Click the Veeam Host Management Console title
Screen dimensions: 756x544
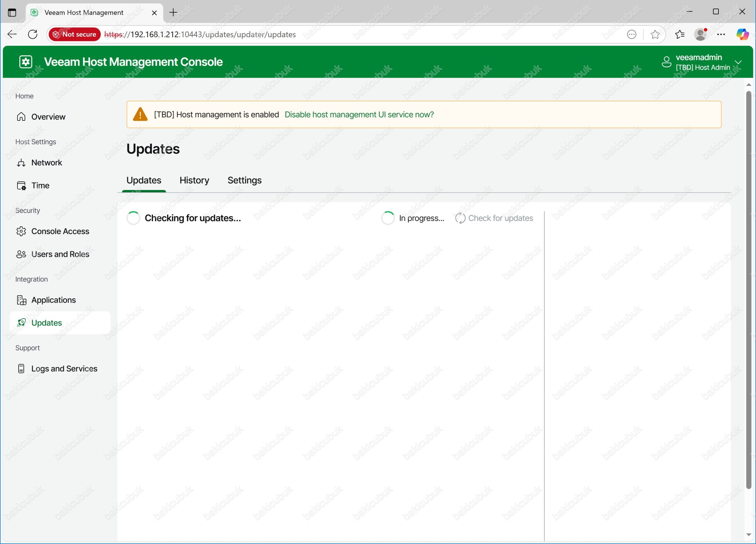(x=133, y=62)
